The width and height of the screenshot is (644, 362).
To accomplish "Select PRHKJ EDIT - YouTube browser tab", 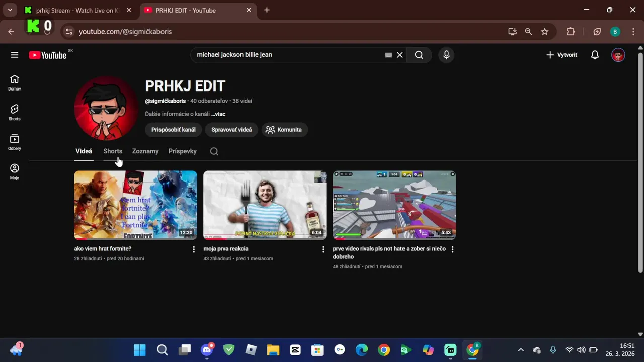I will pos(197,10).
